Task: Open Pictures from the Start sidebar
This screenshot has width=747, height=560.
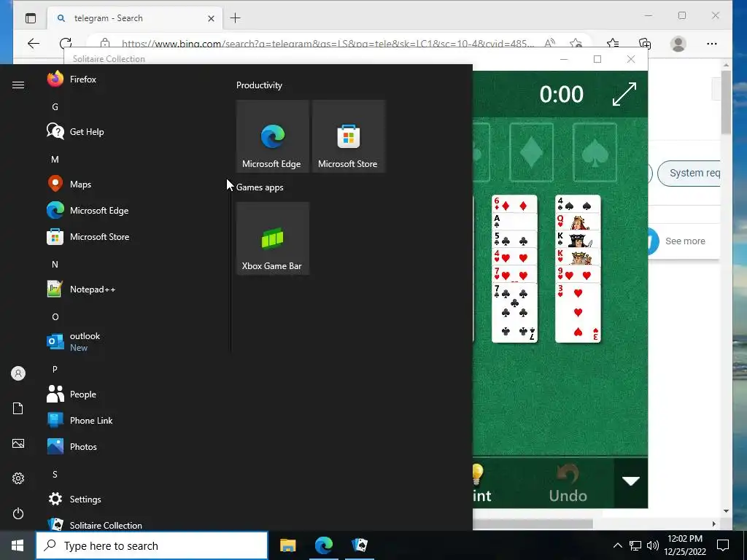Action: 18,443
